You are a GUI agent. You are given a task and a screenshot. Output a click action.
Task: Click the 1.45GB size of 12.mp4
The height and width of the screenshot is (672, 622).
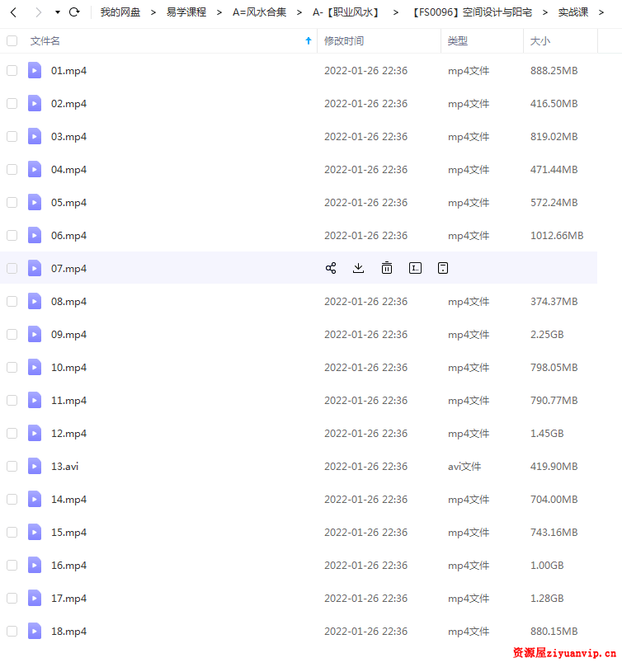pos(547,433)
